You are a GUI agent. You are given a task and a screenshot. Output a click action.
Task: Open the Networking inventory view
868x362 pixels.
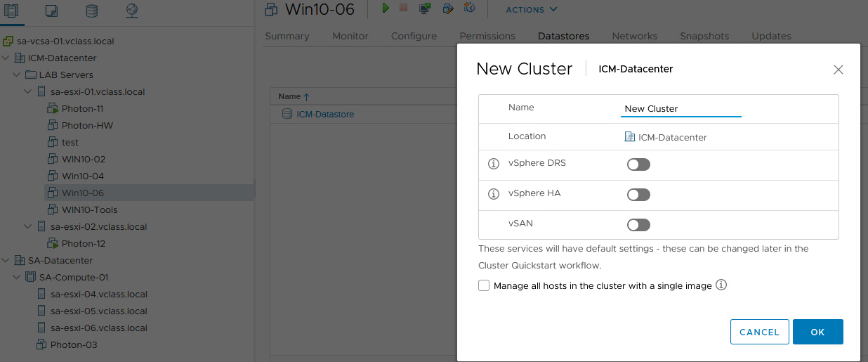(x=132, y=11)
